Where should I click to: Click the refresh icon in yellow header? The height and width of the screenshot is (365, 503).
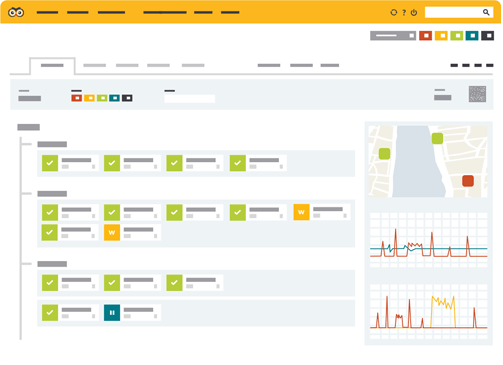pos(394,12)
